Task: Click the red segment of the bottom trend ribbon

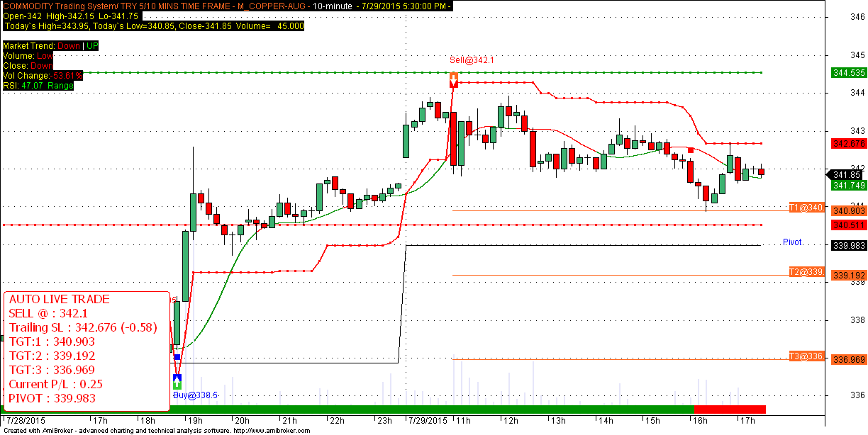Action: click(x=730, y=409)
